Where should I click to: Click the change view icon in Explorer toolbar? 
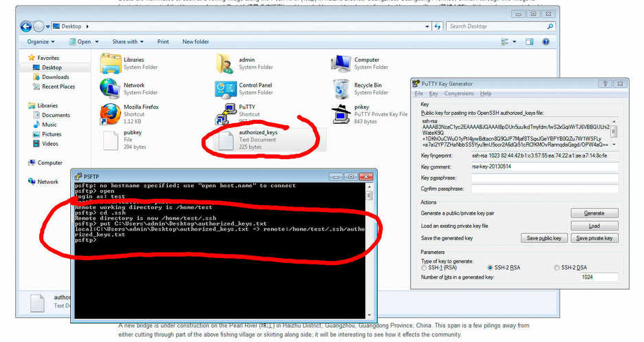click(505, 41)
